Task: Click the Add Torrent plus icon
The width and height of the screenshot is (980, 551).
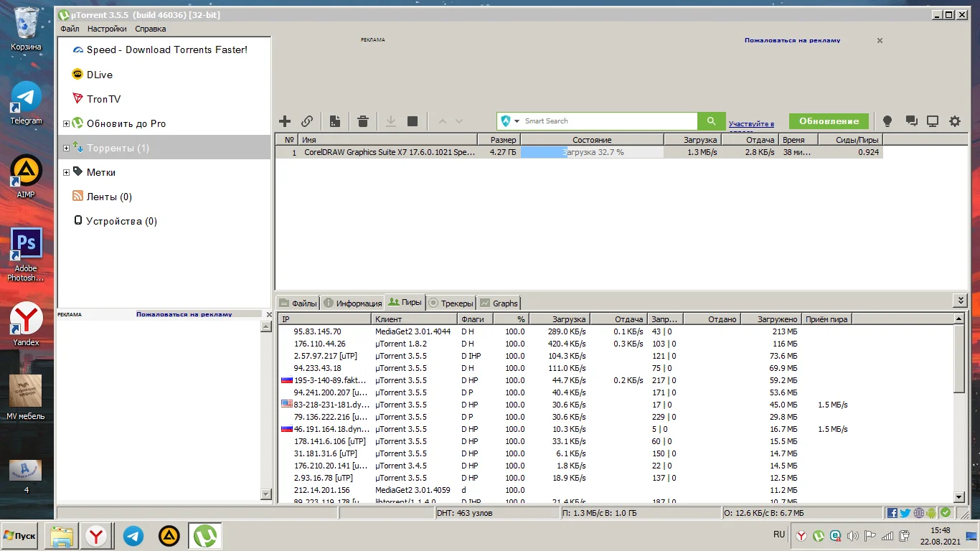Action: [285, 121]
